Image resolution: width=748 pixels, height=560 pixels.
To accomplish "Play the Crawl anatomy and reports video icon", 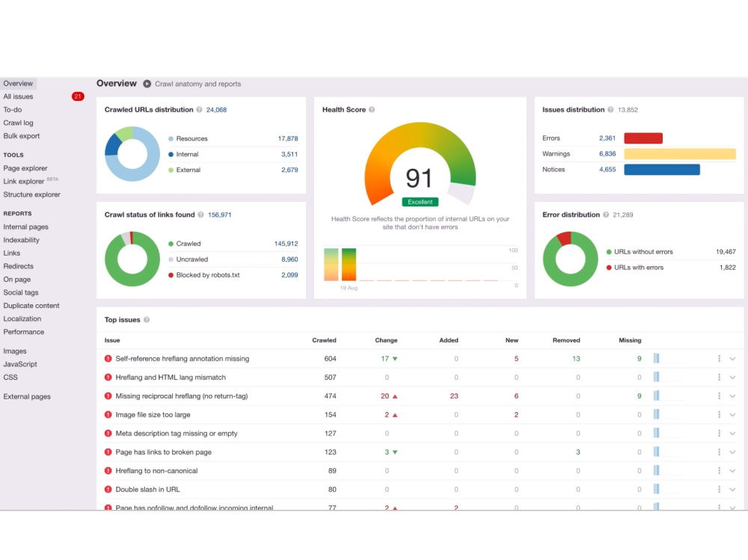I will [147, 84].
